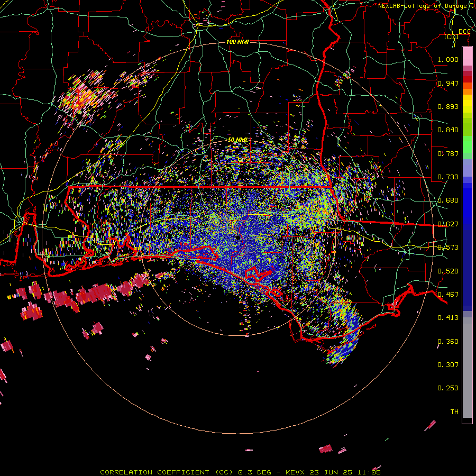476x476 pixels.
Task: Click the 11:05 timestamp
Action: point(369,472)
